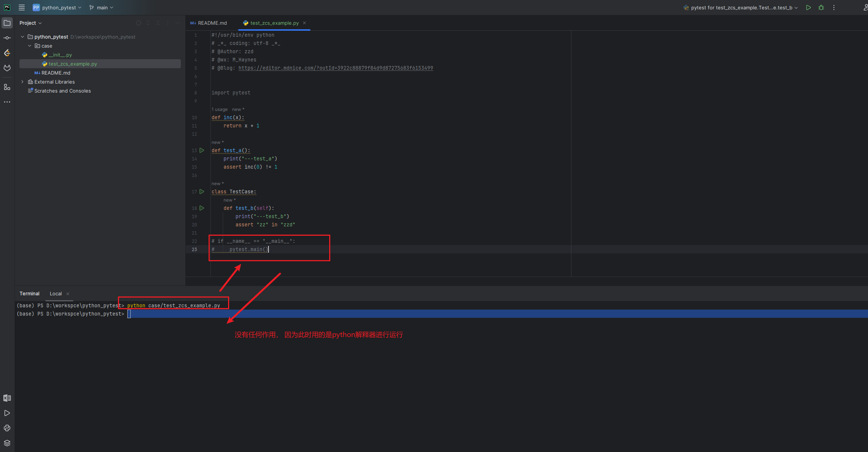The width and height of the screenshot is (868, 452).
Task: Click 'assert inc(0) != 1' code line
Action: pos(250,167)
